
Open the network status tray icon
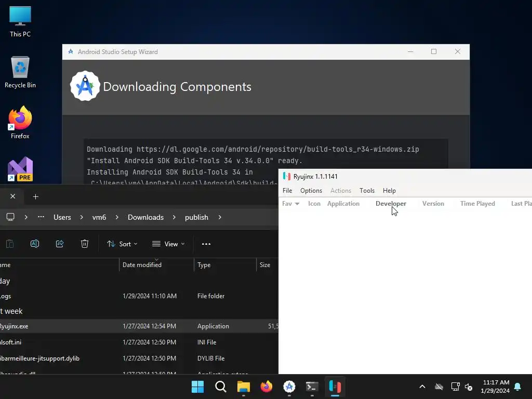point(455,387)
